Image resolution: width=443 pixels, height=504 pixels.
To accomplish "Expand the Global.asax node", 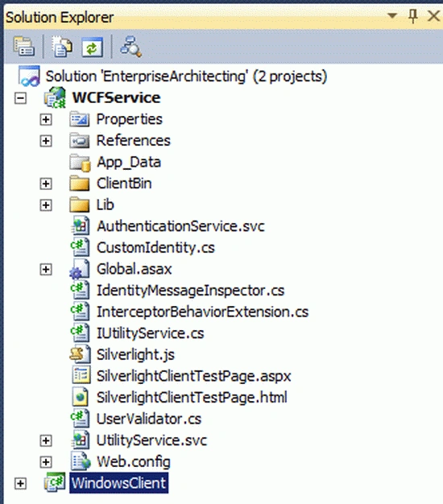I will click(46, 270).
